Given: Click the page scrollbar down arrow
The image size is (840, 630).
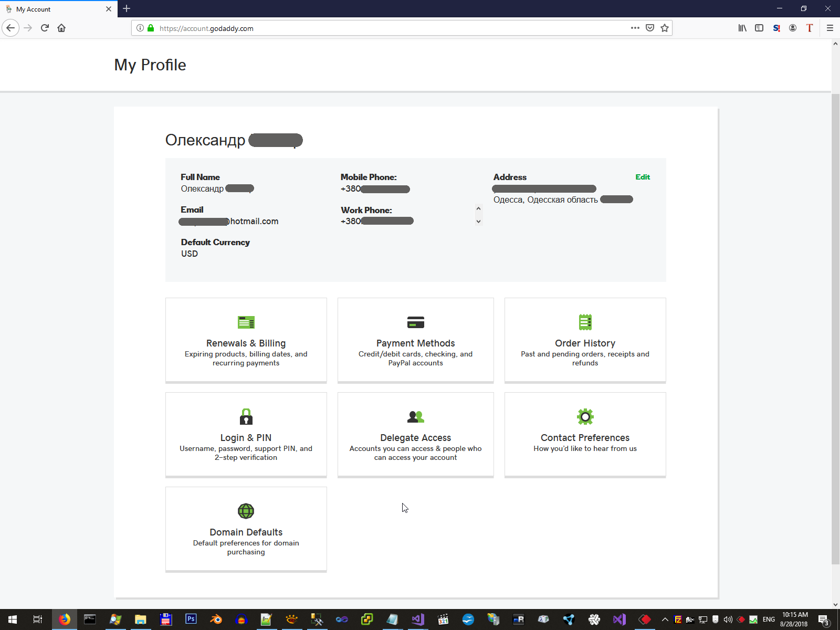Looking at the screenshot, I should pyautogui.click(x=835, y=604).
